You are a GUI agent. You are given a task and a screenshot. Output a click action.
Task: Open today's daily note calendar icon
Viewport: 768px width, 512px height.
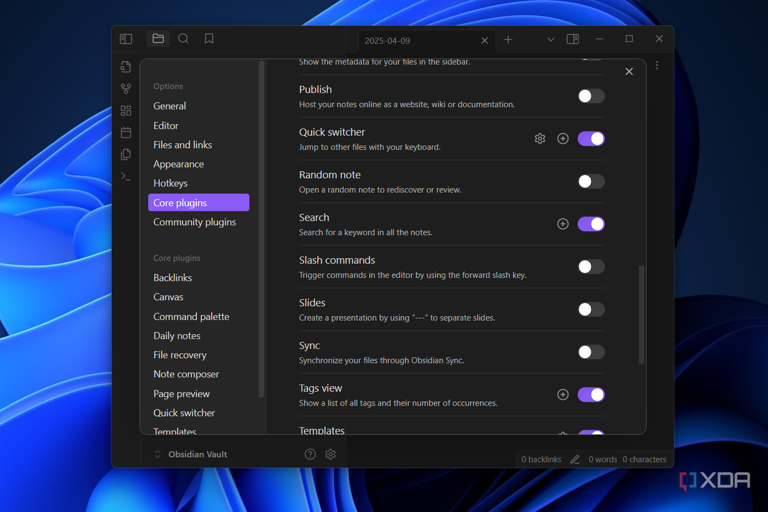pyautogui.click(x=126, y=133)
